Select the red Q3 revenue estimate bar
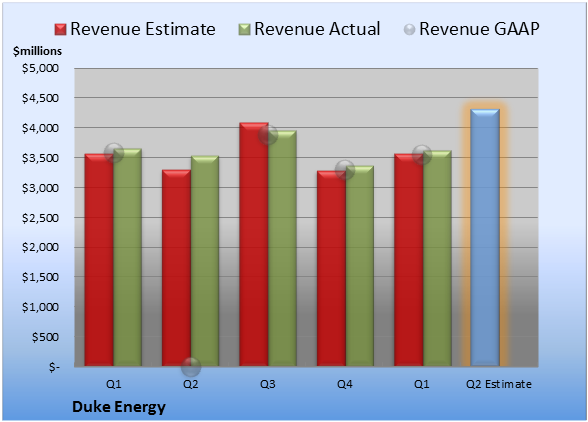The width and height of the screenshot is (588, 422). point(254,244)
